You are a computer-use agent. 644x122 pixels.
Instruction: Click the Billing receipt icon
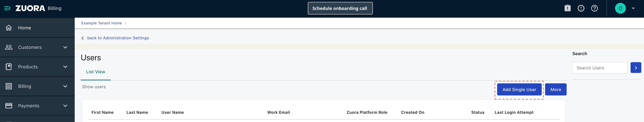(9, 86)
